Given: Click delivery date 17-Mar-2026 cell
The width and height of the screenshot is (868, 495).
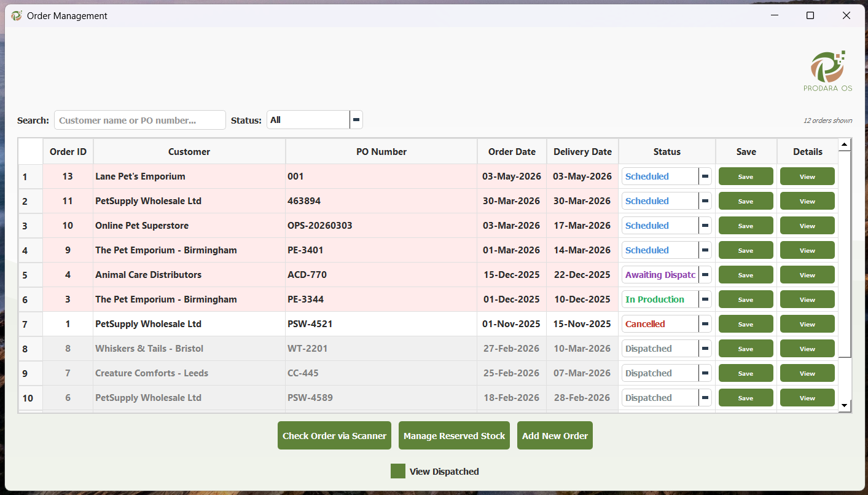Looking at the screenshot, I should click(x=582, y=226).
